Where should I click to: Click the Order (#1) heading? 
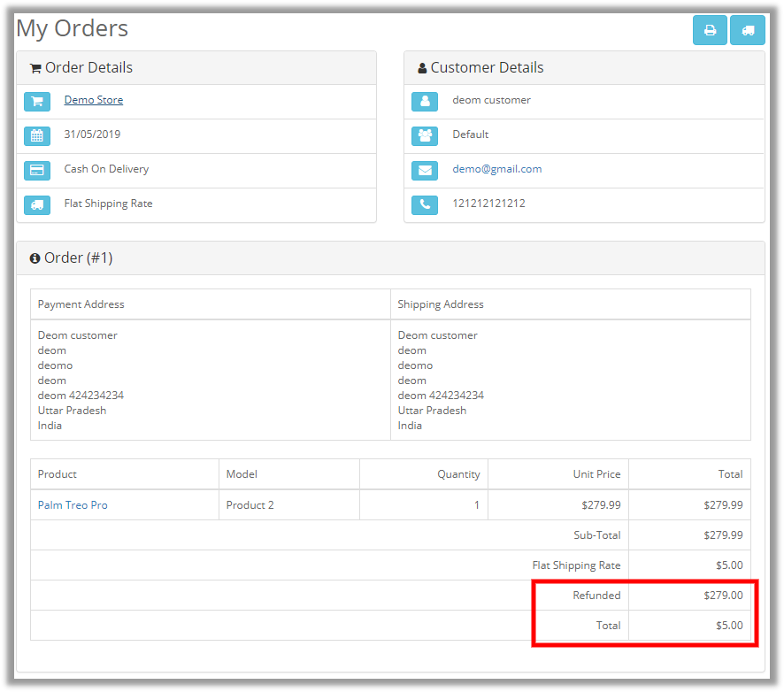78,258
